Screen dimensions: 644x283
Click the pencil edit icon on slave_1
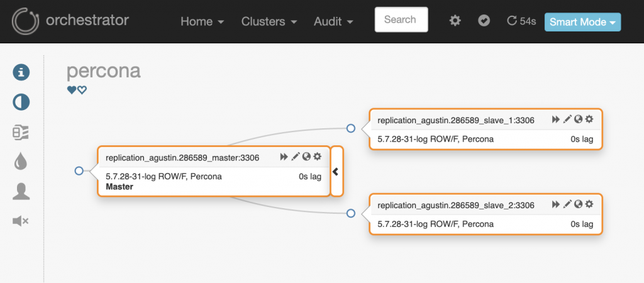point(567,119)
